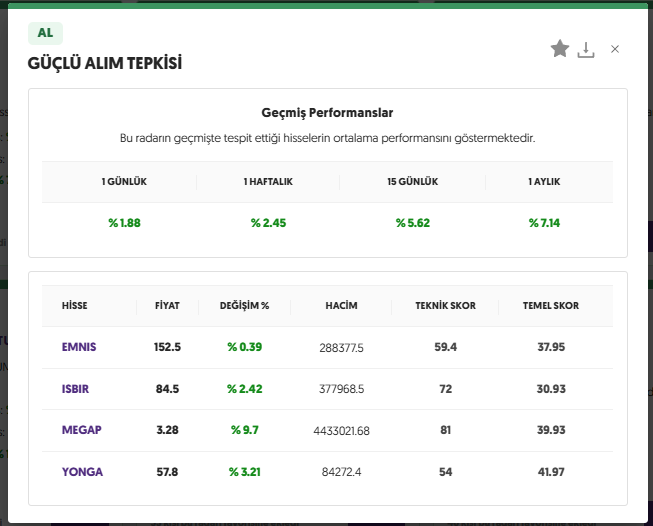653x526 pixels.
Task: Click MEGAP change % 9.7
Action: click(244, 430)
